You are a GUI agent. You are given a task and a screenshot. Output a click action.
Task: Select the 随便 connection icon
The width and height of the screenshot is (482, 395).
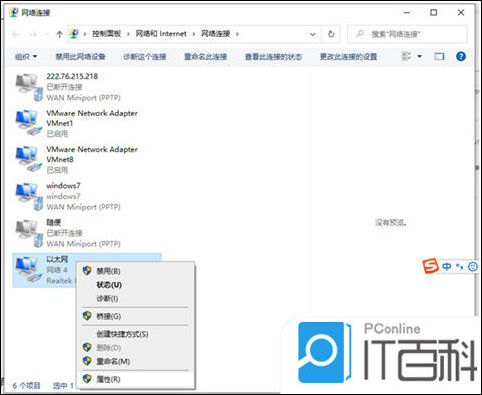29,233
